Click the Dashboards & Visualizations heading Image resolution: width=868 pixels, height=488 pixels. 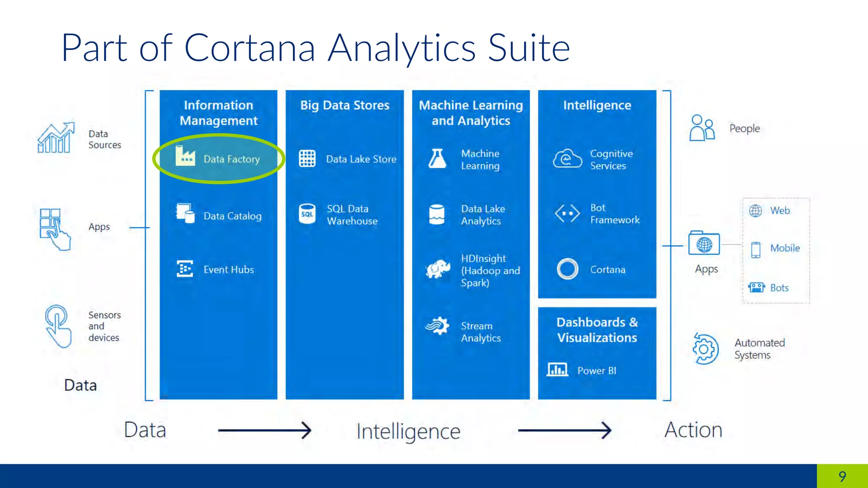pyautogui.click(x=597, y=330)
